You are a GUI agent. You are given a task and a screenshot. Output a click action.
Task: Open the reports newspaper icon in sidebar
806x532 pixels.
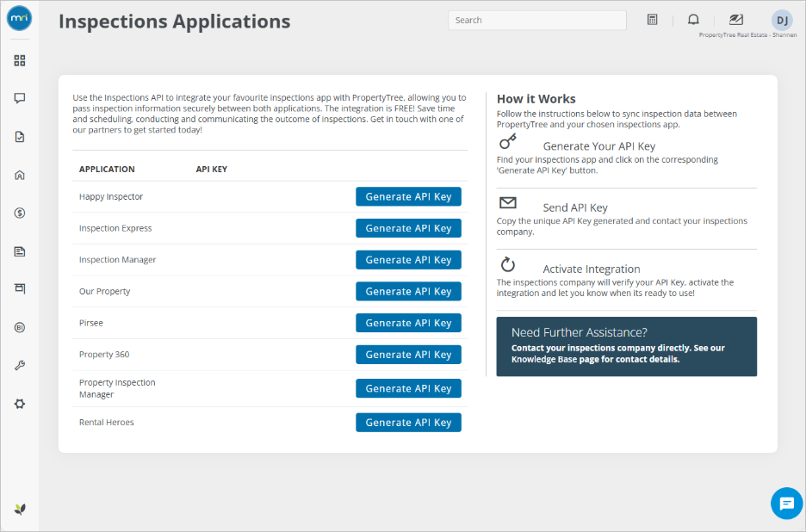pos(20,251)
